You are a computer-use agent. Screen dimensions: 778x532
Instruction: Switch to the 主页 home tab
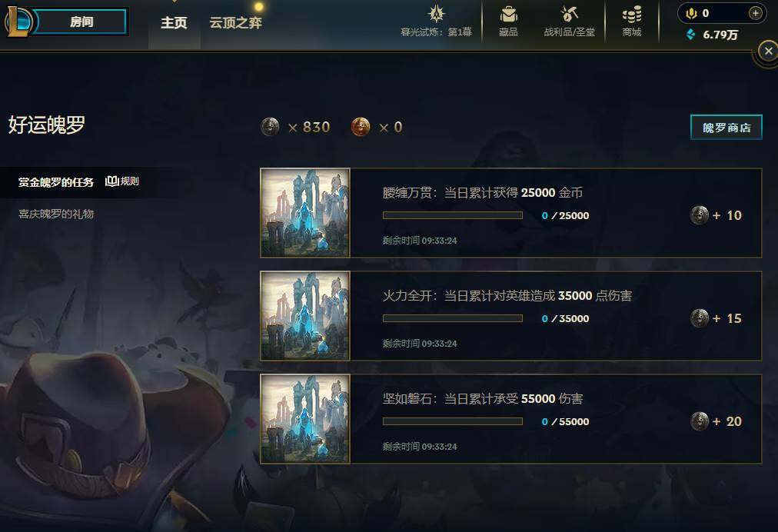tap(174, 23)
